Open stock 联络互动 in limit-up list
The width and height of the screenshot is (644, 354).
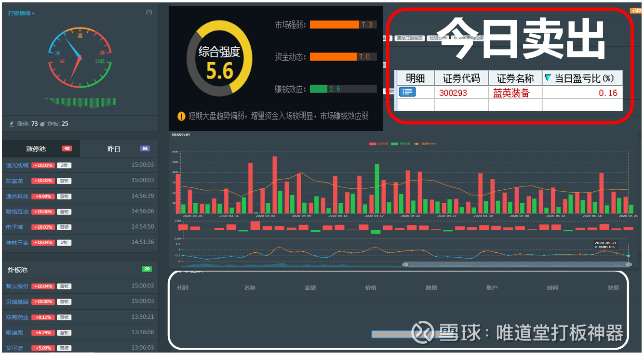coord(17,212)
